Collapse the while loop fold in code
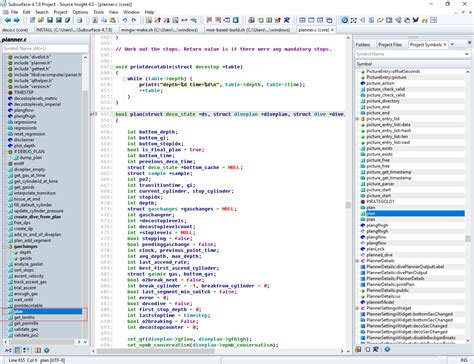The image size is (474, 364). [124, 79]
